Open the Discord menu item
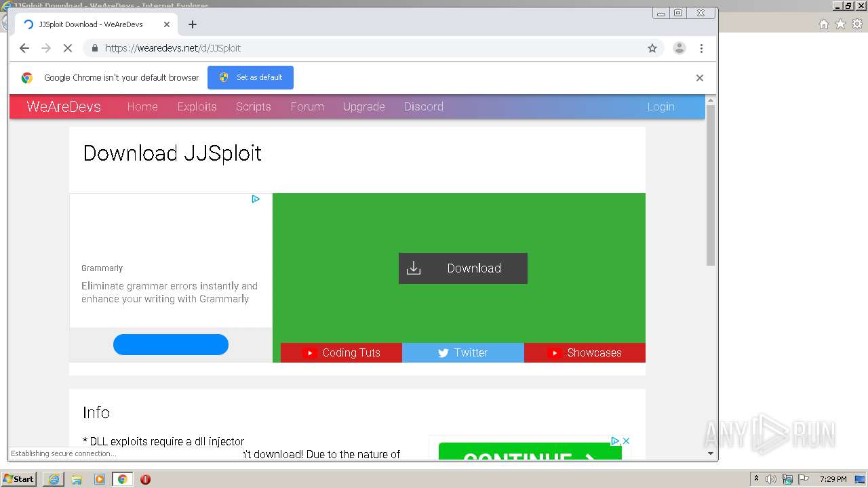This screenshot has width=868, height=488. point(424,106)
